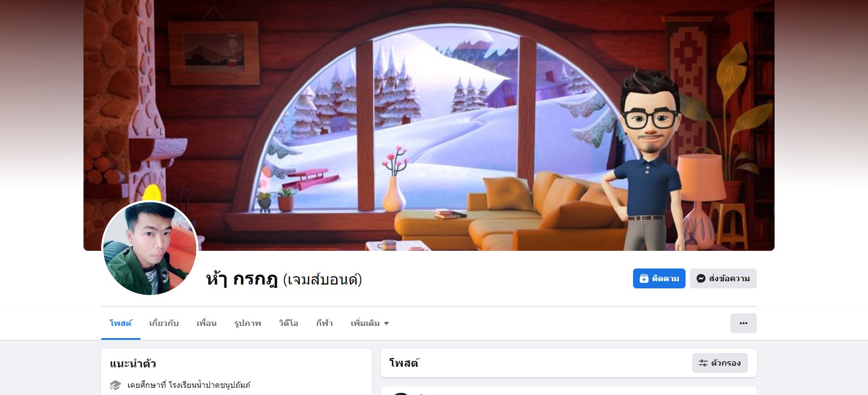This screenshot has height=395, width=868.
Task: Go to the เพื่อน tab
Action: click(207, 323)
